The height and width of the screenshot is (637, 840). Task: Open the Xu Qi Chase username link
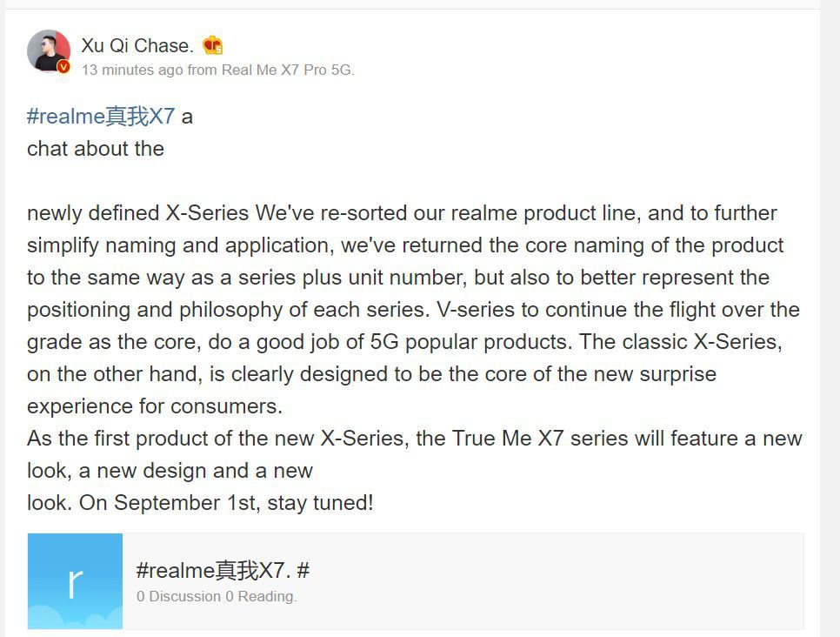[137, 45]
